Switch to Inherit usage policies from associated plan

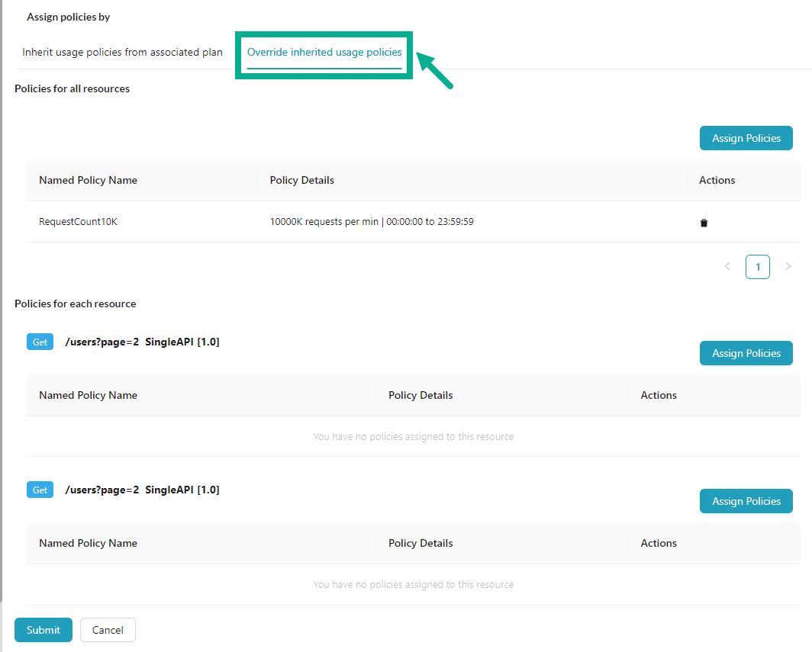pos(122,52)
